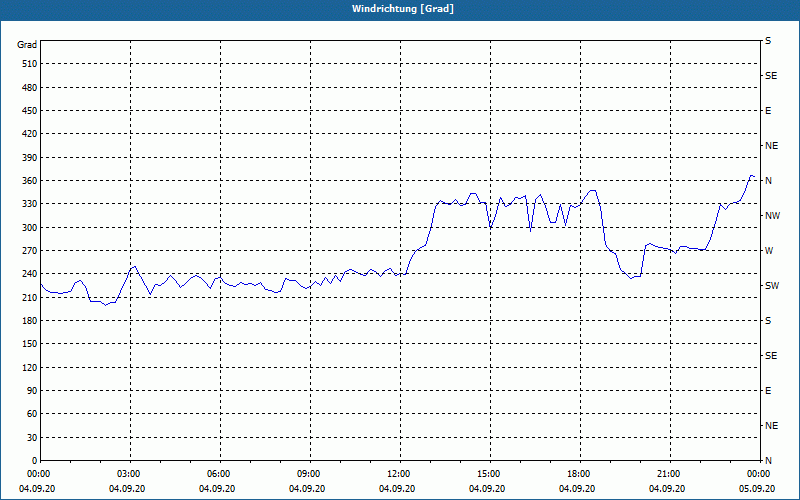Viewport: 800px width, 500px height.
Task: Click the Windrichtung [Grad] chart title
Action: [x=403, y=9]
